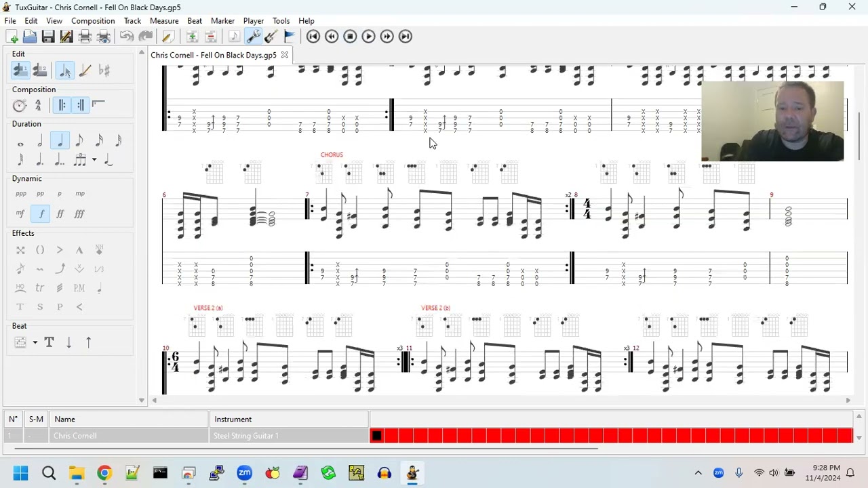Start playback with the play button

click(x=368, y=37)
